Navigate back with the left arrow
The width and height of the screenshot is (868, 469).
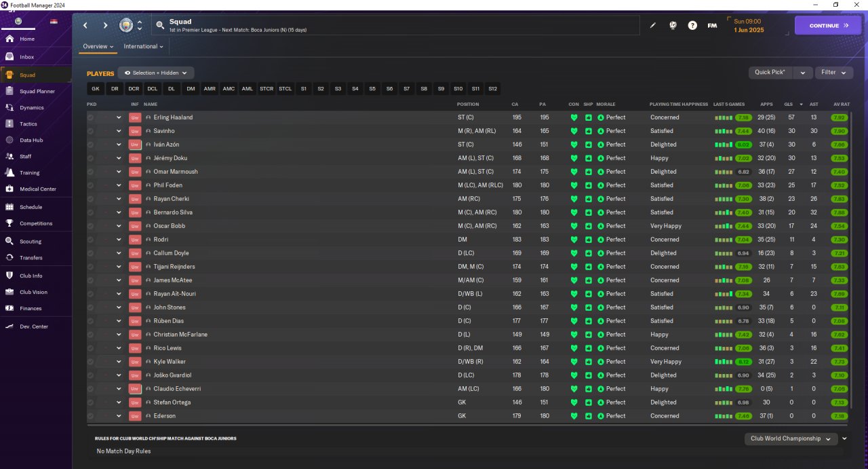[x=85, y=26]
